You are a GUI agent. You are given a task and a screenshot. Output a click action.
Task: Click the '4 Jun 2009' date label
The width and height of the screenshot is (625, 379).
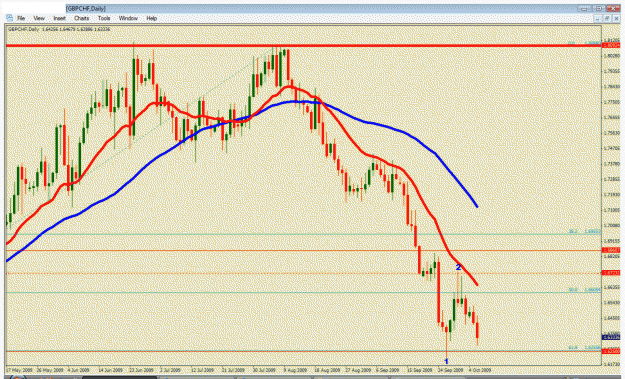(79, 370)
